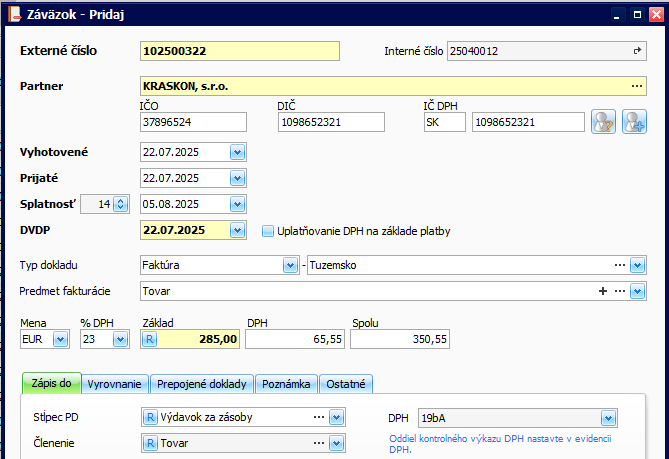The height and width of the screenshot is (459, 669).
Task: Open the DPH 19bA dropdown
Action: point(607,418)
